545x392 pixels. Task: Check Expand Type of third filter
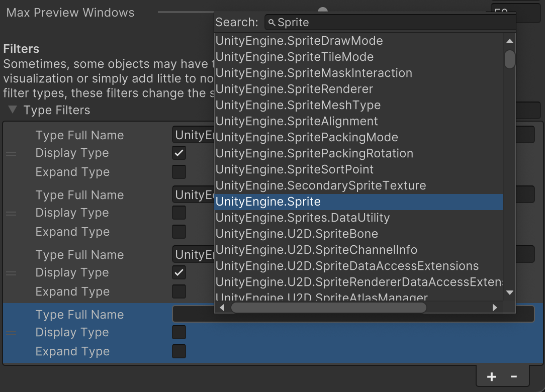click(x=179, y=291)
